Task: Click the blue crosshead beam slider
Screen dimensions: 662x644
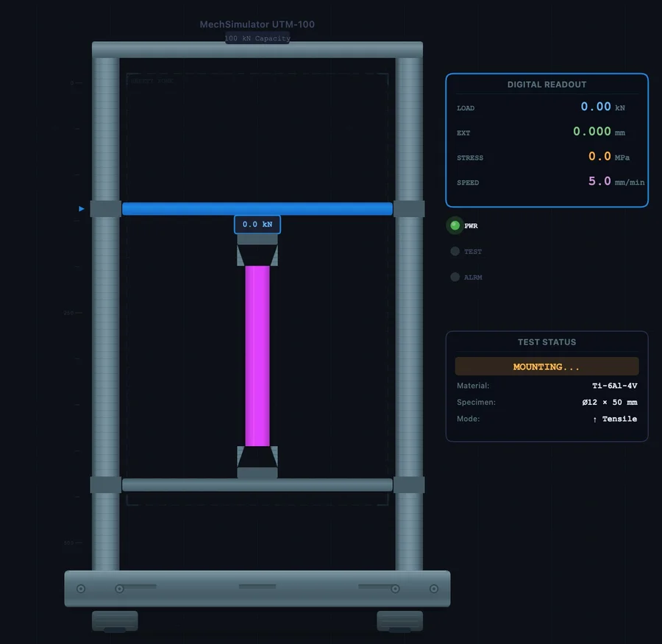Action: click(x=257, y=208)
